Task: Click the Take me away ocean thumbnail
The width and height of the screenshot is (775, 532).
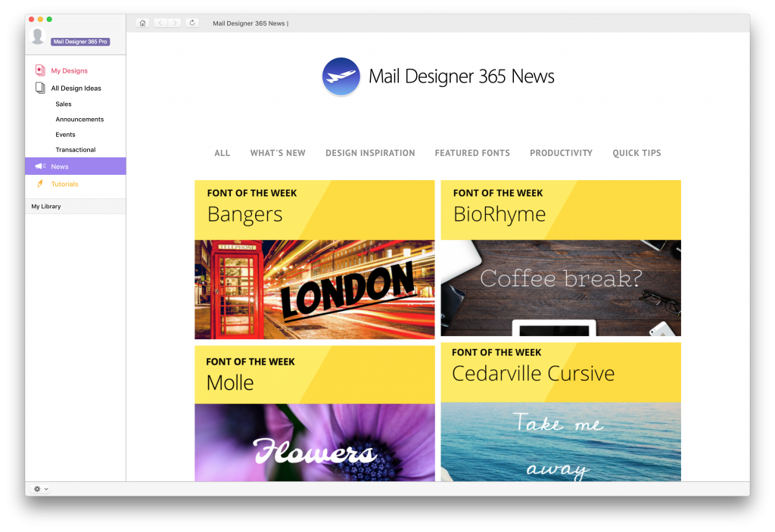Action: pyautogui.click(x=561, y=441)
